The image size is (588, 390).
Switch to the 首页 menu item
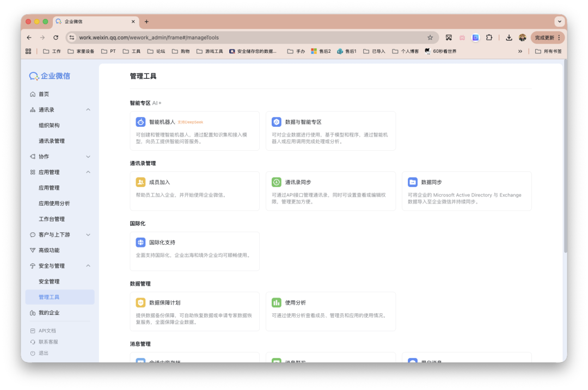[x=44, y=94]
